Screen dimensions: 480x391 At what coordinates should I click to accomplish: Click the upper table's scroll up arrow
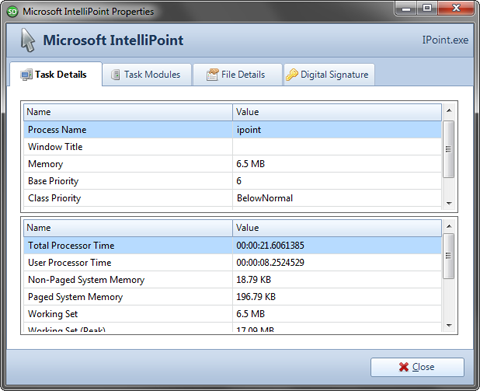click(x=449, y=110)
